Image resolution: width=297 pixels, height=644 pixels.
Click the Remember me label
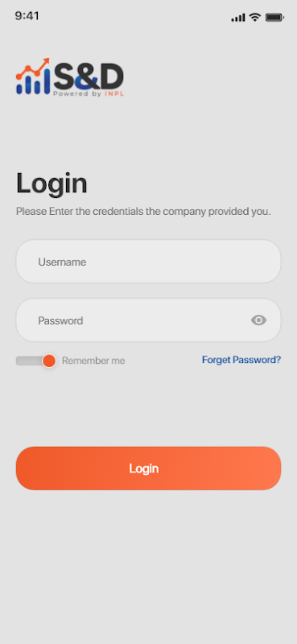(x=93, y=361)
